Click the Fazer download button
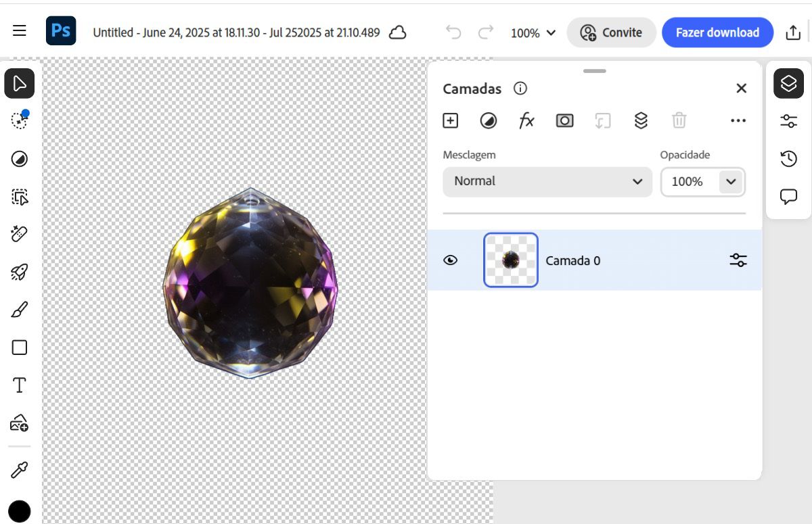The image size is (812, 524). pos(717,32)
